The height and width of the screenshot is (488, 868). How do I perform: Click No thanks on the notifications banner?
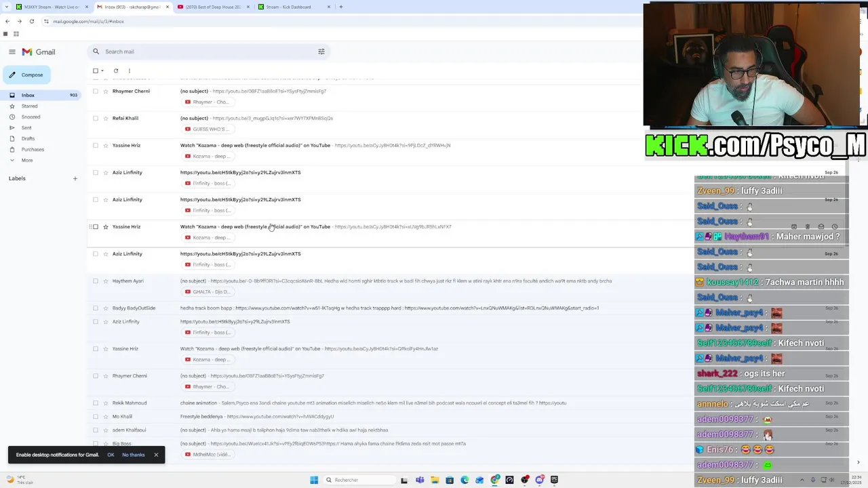pos(134,455)
